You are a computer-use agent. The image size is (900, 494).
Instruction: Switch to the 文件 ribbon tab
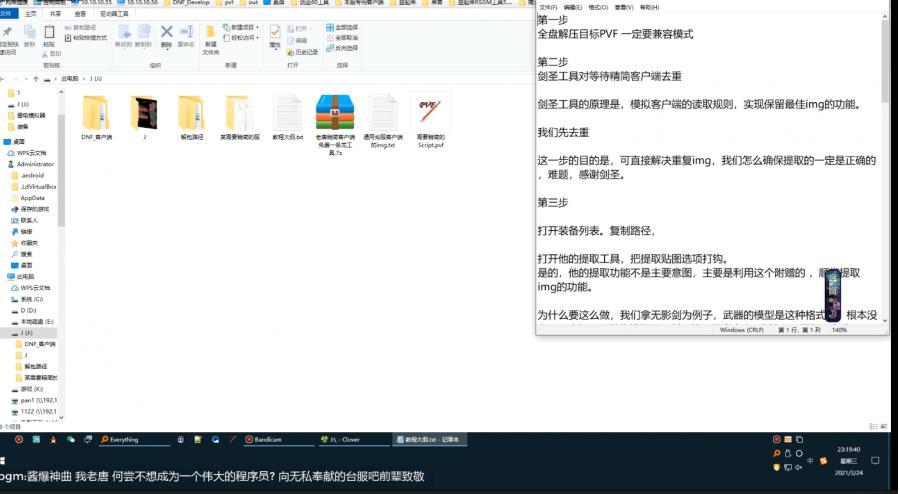click(x=7, y=13)
